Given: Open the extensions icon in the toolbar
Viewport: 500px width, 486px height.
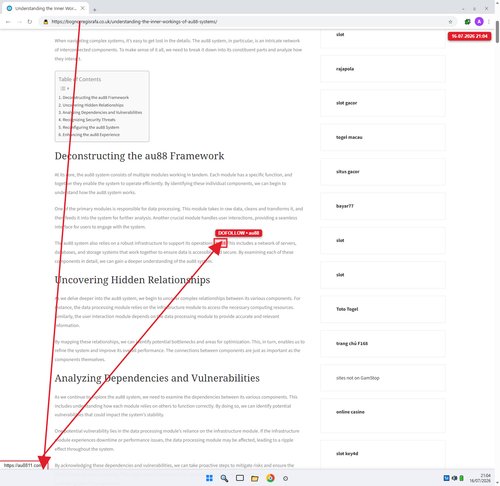Looking at the screenshot, I should [467, 22].
